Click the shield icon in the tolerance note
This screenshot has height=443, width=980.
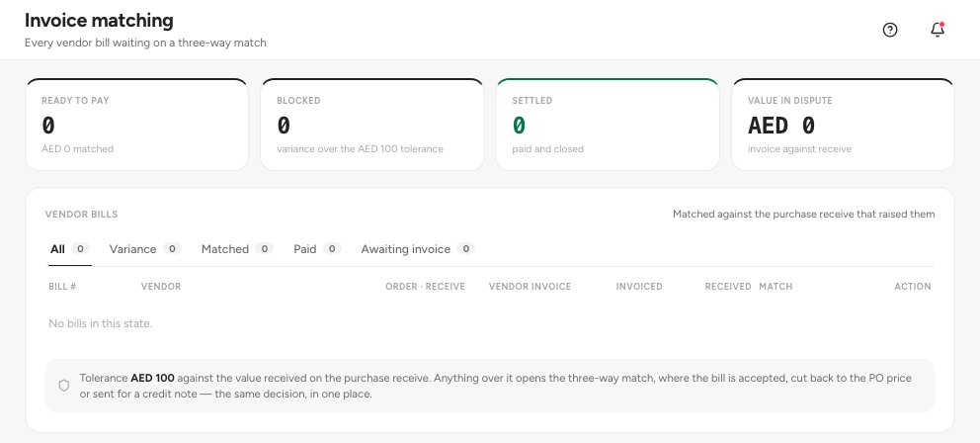64,386
